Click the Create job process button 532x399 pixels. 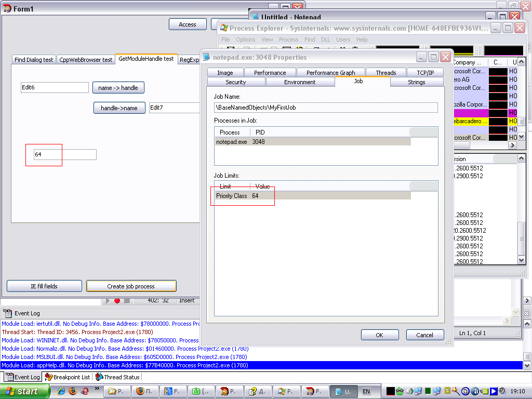[x=131, y=286]
